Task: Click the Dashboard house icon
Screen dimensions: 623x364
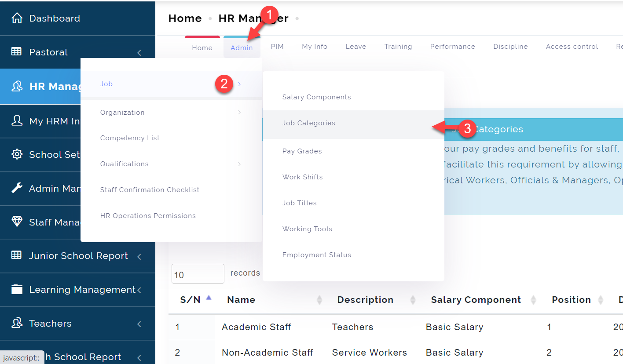Action: (17, 18)
